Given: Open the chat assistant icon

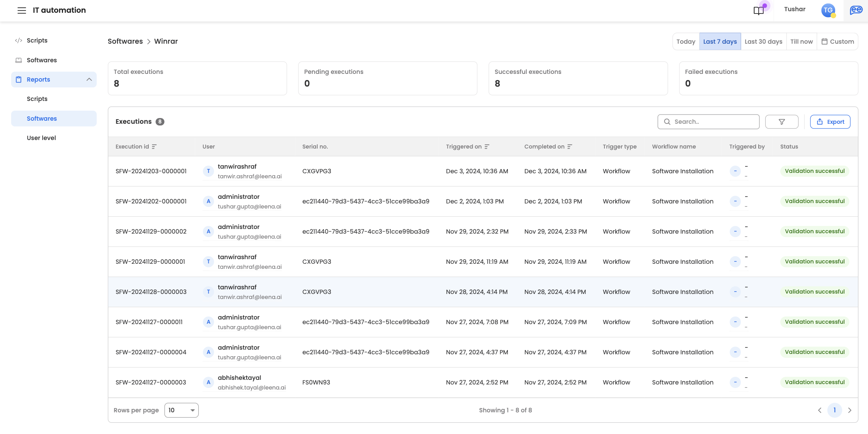Looking at the screenshot, I should tap(856, 10).
